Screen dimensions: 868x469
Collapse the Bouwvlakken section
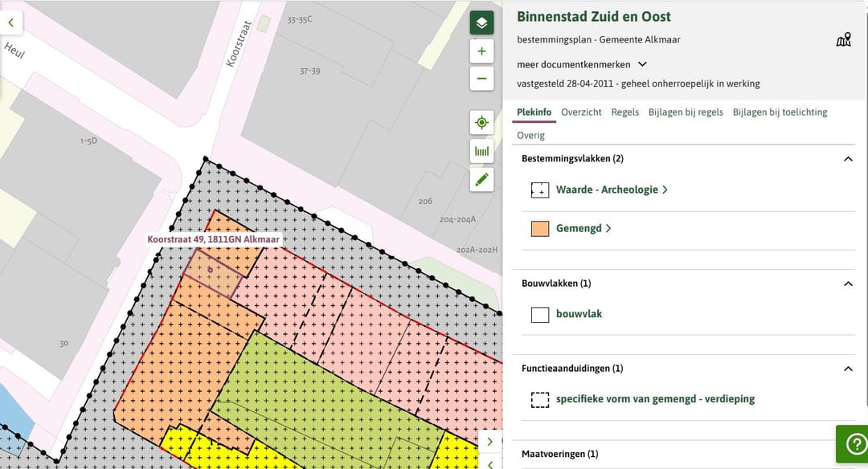pyautogui.click(x=847, y=283)
